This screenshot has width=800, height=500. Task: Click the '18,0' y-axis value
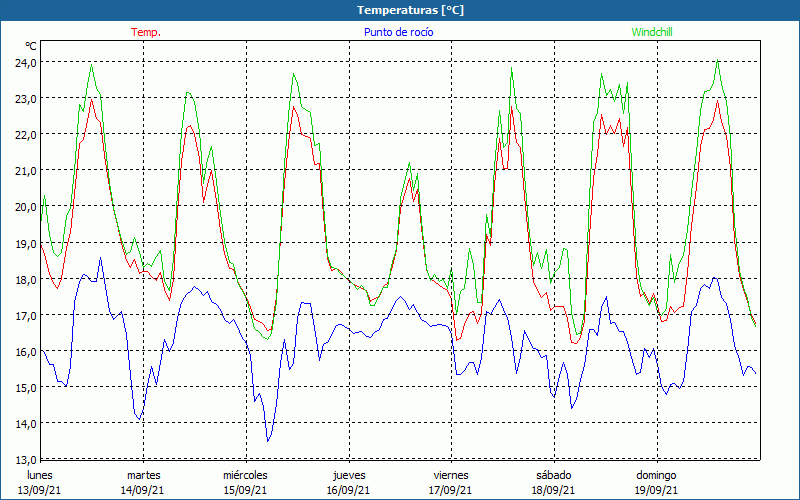point(26,280)
